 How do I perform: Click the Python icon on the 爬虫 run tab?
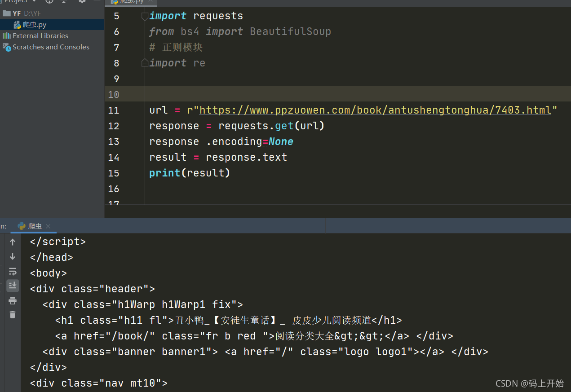(22, 226)
